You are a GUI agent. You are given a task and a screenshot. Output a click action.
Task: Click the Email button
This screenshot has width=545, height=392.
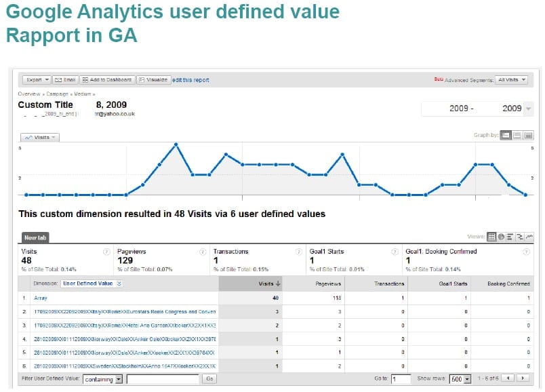[x=65, y=80]
